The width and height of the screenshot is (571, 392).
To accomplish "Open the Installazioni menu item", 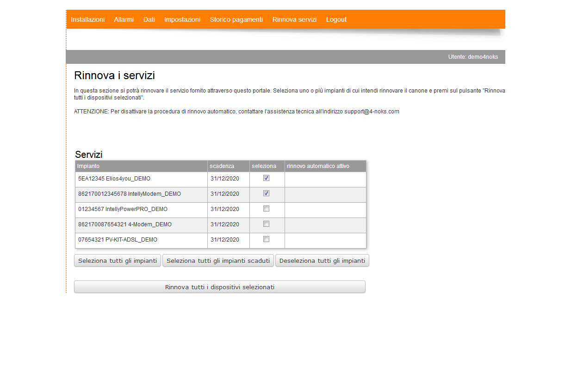I will pos(87,19).
